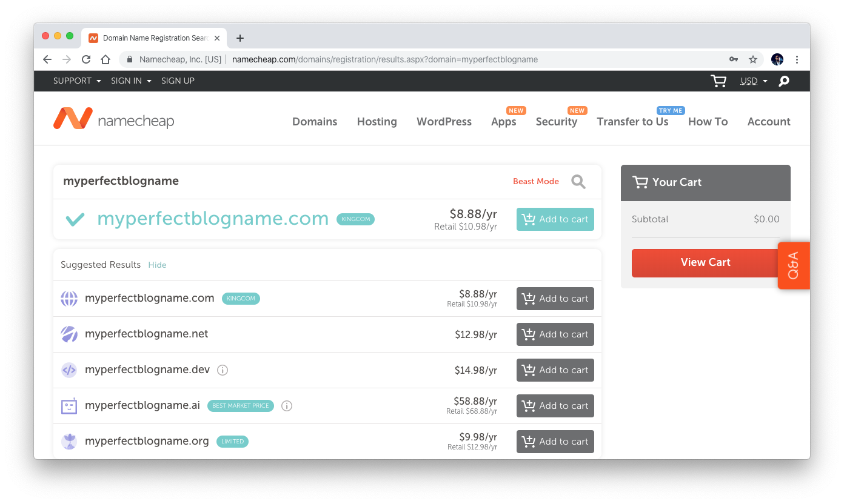844x504 pixels.
Task: Click the Namecheap logo
Action: [x=113, y=119]
